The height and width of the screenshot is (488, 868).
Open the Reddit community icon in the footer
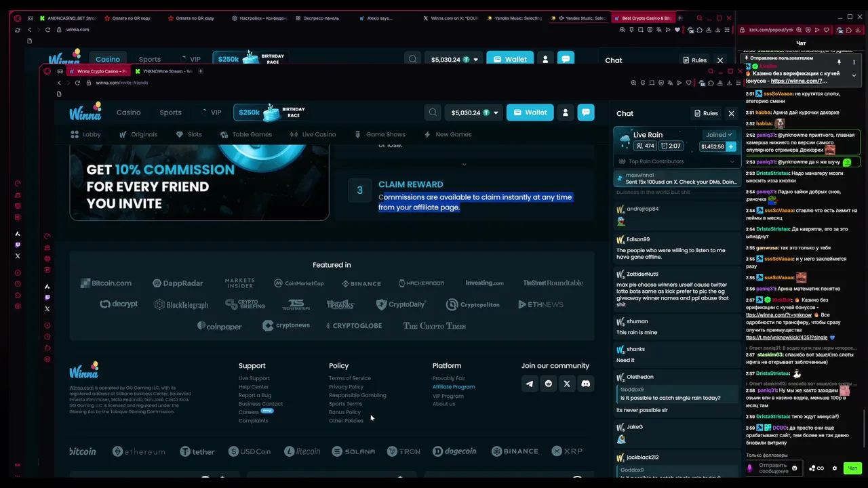pyautogui.click(x=549, y=384)
